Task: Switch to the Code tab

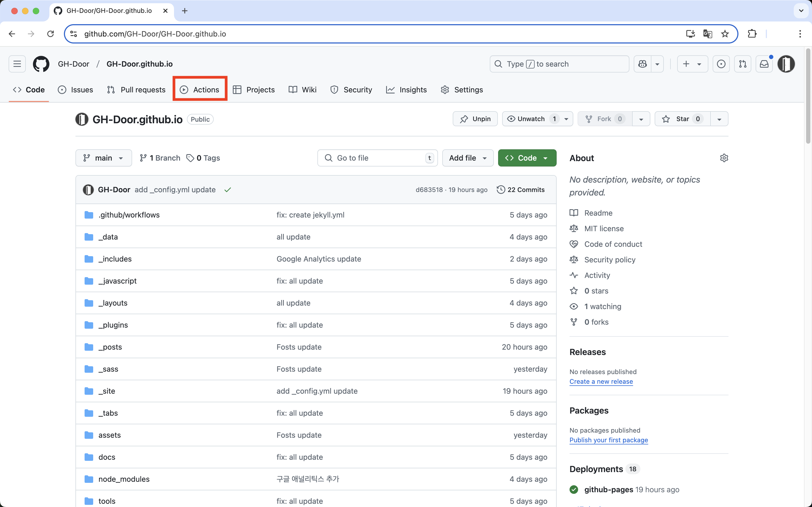Action: click(x=29, y=89)
